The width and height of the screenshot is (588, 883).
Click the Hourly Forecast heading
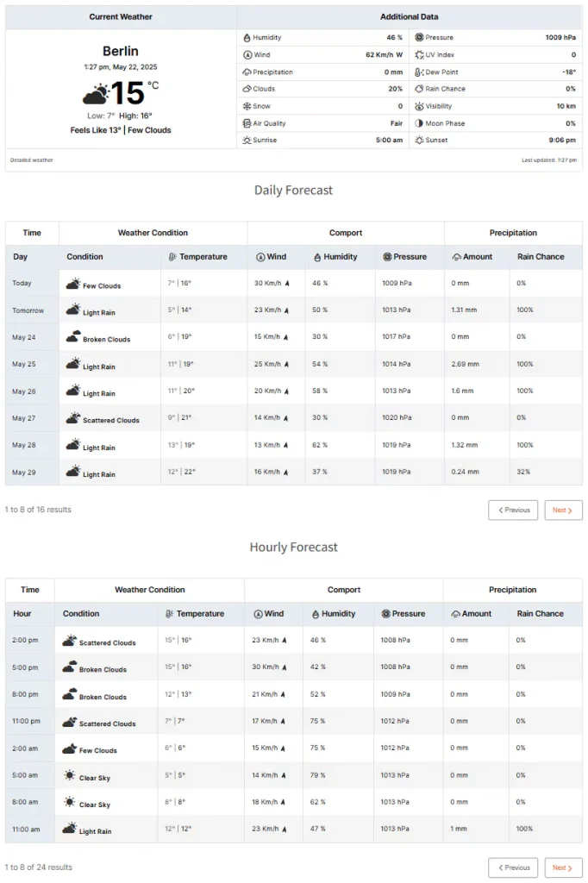(x=293, y=548)
